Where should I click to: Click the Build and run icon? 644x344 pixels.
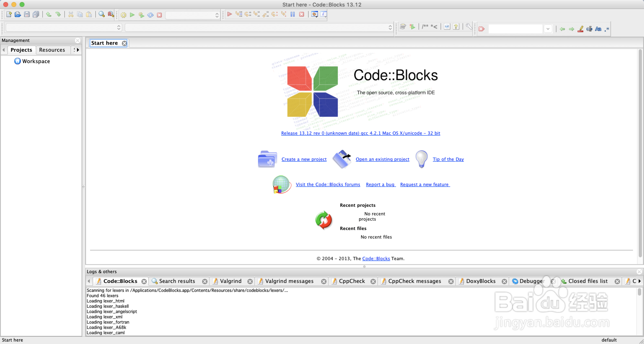pos(141,15)
